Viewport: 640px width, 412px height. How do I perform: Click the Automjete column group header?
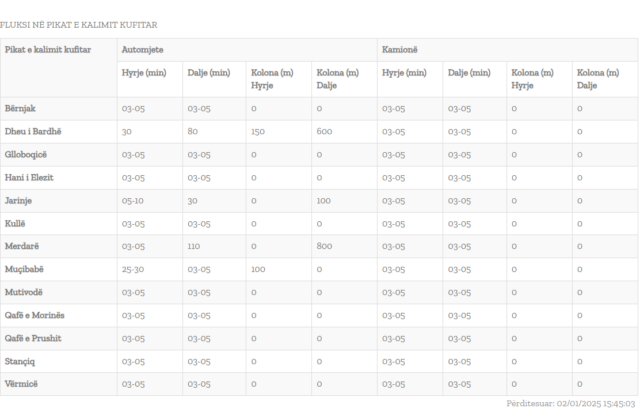143,49
